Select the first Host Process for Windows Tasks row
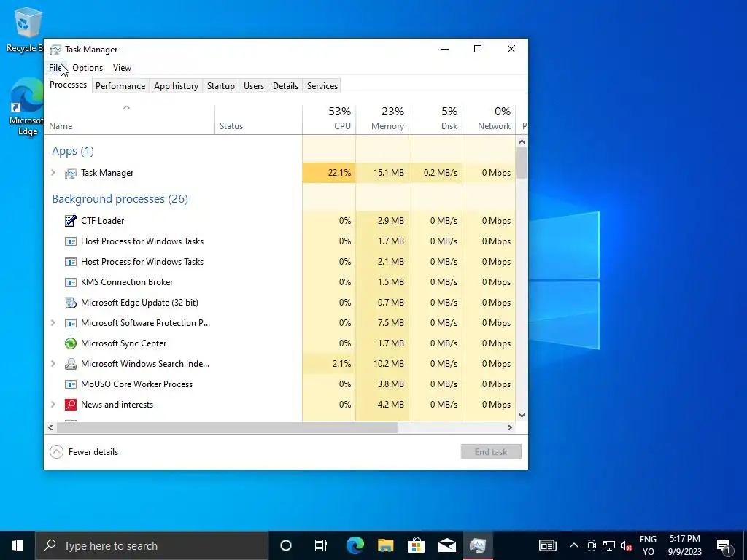Image resolution: width=747 pixels, height=560 pixels. (279, 241)
